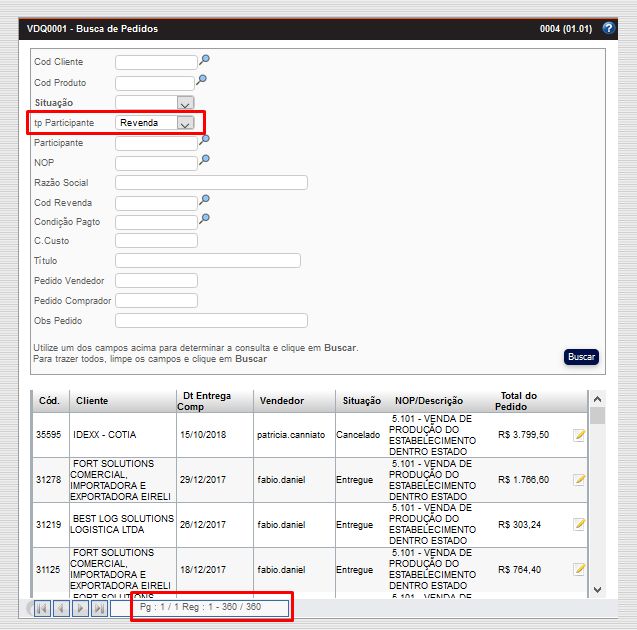Screen dimensions: 637x630
Task: Click the Participante lookup magnifier icon
Action: (x=204, y=140)
